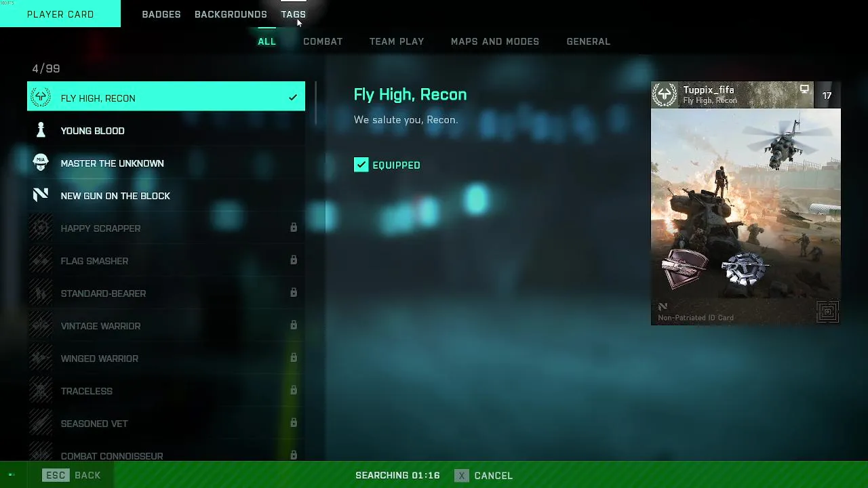Click the lock icon on Traceless
Viewport: 868px width, 488px height.
coord(294,390)
